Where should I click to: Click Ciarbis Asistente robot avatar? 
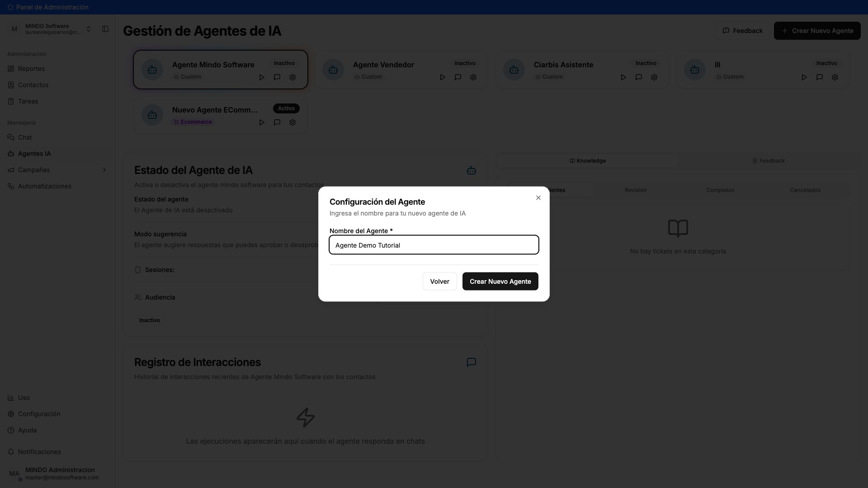514,70
